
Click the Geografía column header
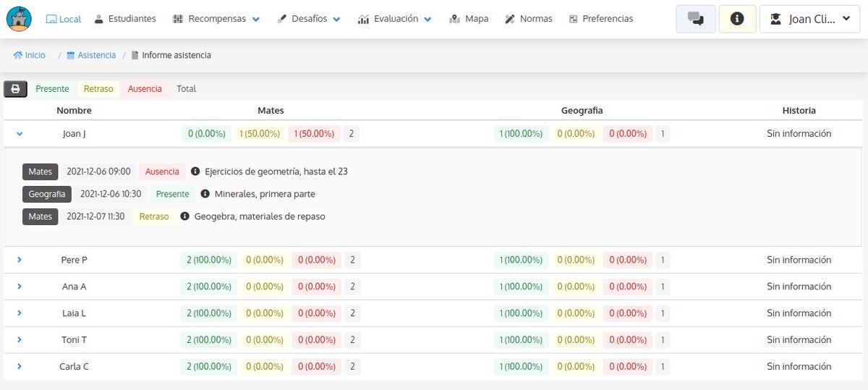pyautogui.click(x=582, y=111)
